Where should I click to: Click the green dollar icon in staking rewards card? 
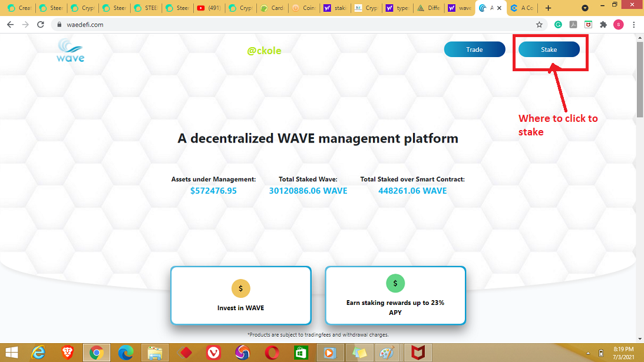pyautogui.click(x=395, y=283)
